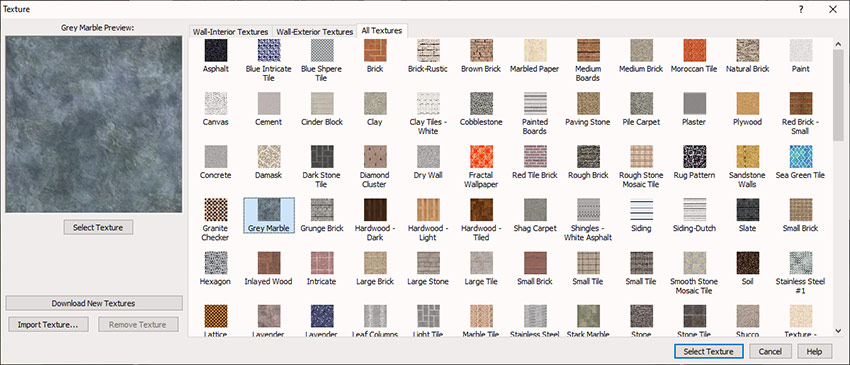Open the Import Texture dialog
The width and height of the screenshot is (850, 365).
[48, 325]
